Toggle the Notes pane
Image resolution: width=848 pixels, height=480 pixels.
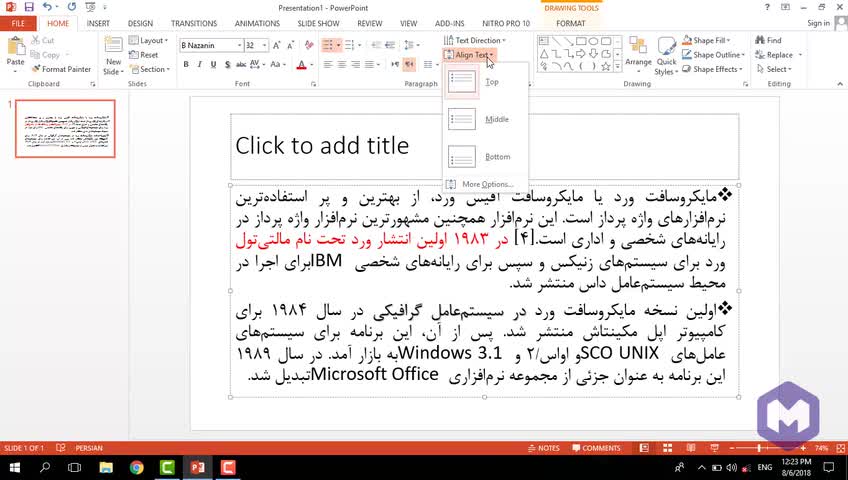(544, 448)
